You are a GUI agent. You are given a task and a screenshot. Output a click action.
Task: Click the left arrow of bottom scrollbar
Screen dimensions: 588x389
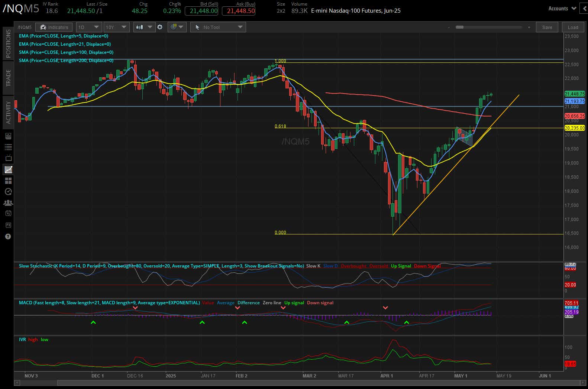pyautogui.click(x=17, y=383)
